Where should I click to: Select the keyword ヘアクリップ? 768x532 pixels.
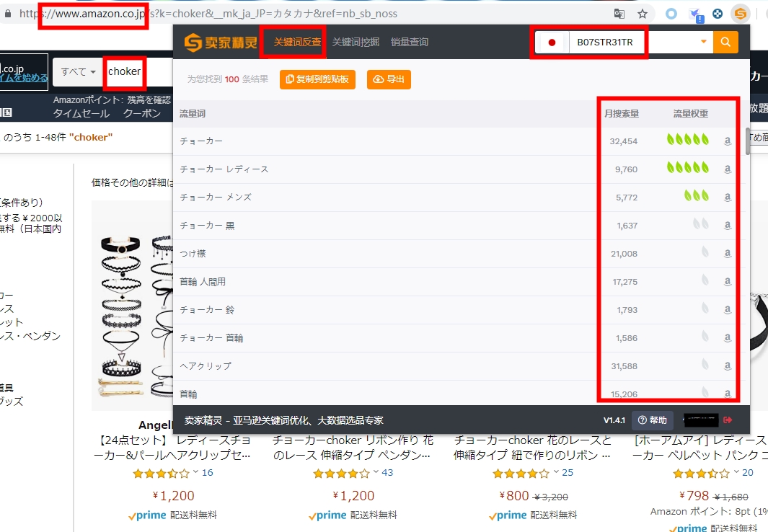pyautogui.click(x=206, y=366)
